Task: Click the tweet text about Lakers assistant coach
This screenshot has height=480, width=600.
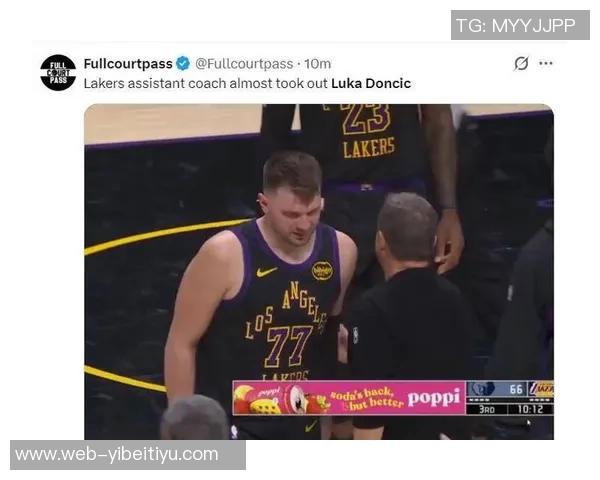Action: [247, 83]
